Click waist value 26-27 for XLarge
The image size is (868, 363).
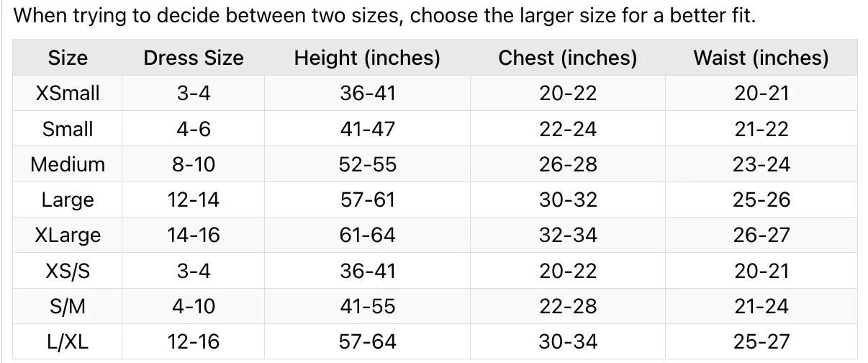click(761, 236)
